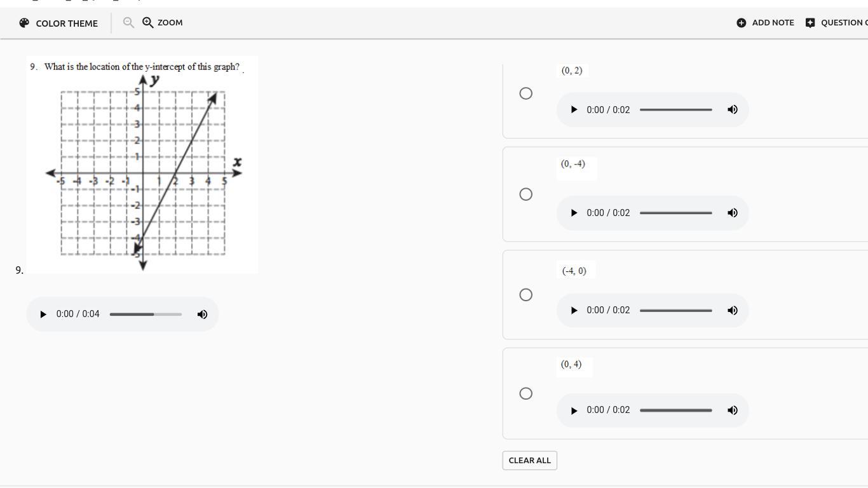The width and height of the screenshot is (868, 488).
Task: Play audio for answer (-4, 0)
Action: (574, 311)
